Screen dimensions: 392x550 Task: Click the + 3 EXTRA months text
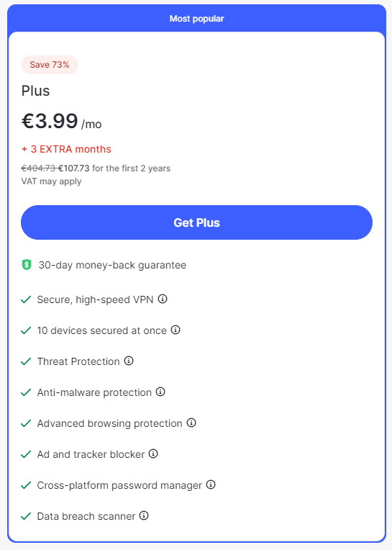66,150
